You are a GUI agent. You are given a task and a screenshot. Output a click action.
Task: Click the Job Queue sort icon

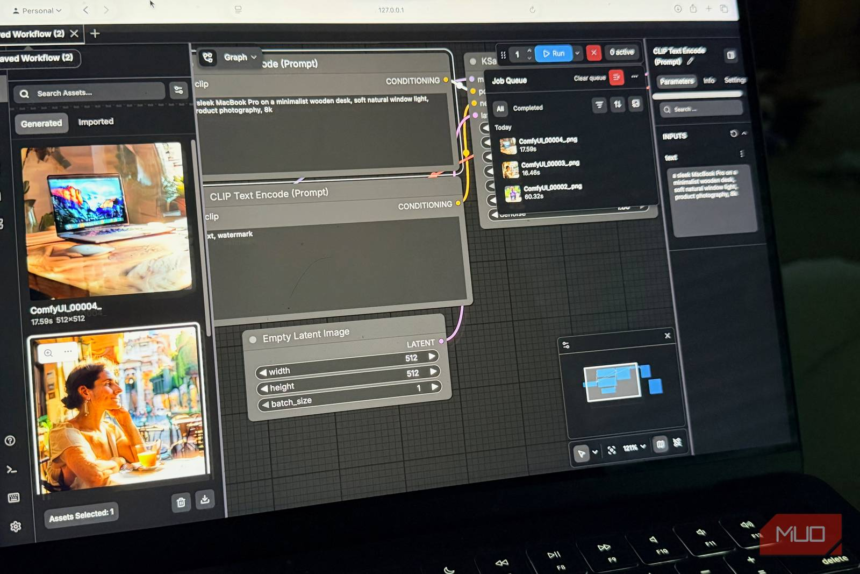click(x=618, y=104)
